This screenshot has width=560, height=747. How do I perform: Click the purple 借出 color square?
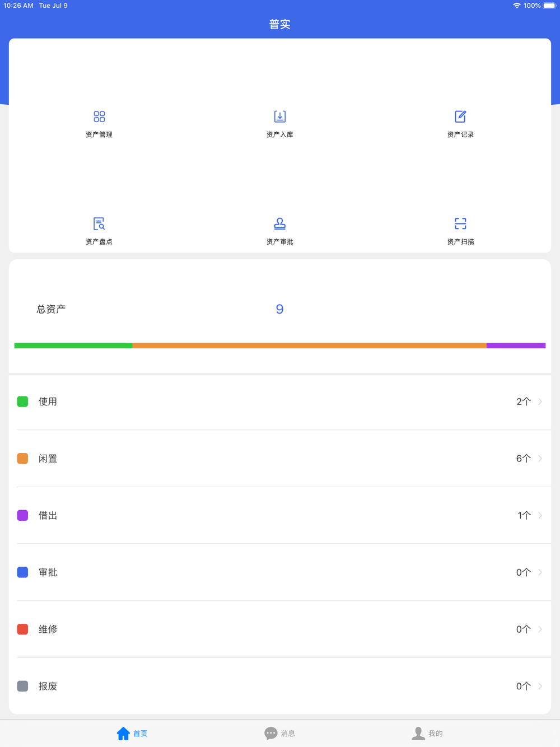23,515
